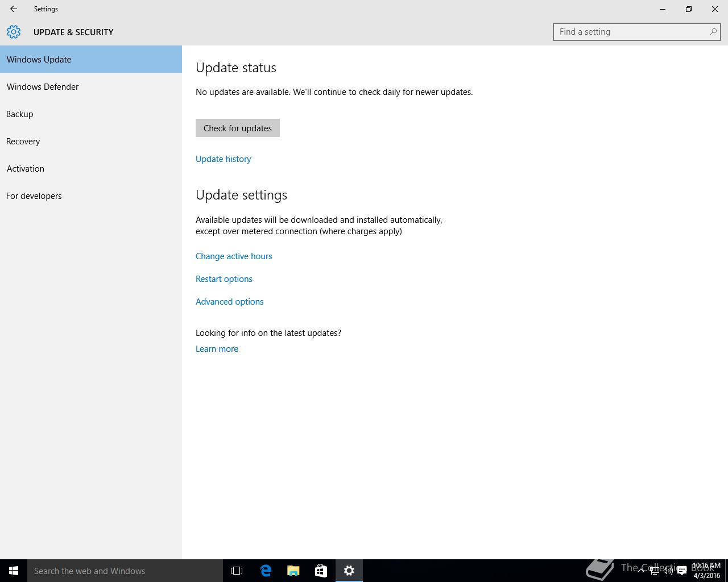Show hidden system tray icons
This screenshot has width=728, height=582.
pyautogui.click(x=641, y=571)
